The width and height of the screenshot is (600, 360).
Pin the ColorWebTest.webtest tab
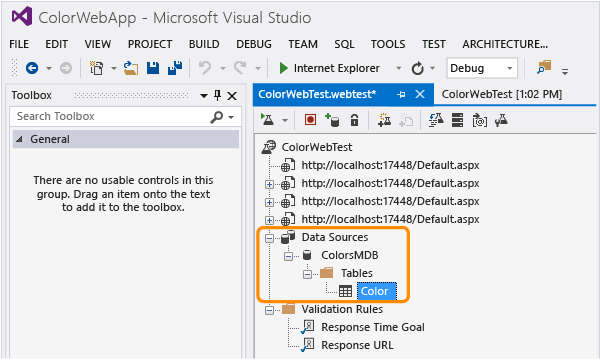pos(401,94)
